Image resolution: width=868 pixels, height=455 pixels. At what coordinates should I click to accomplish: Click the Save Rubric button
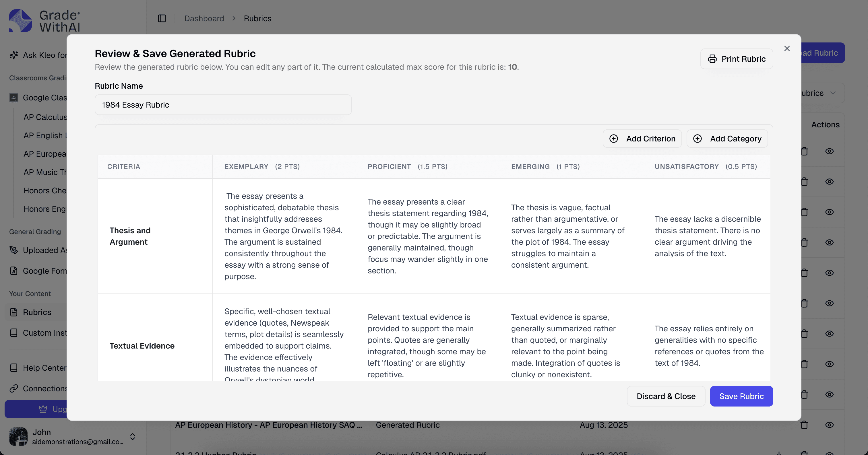741,396
